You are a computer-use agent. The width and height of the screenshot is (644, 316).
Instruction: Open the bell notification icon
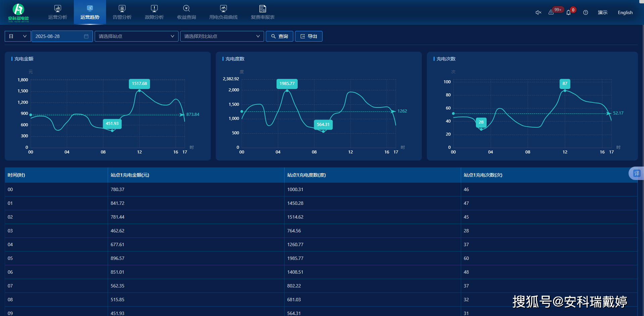[568, 13]
